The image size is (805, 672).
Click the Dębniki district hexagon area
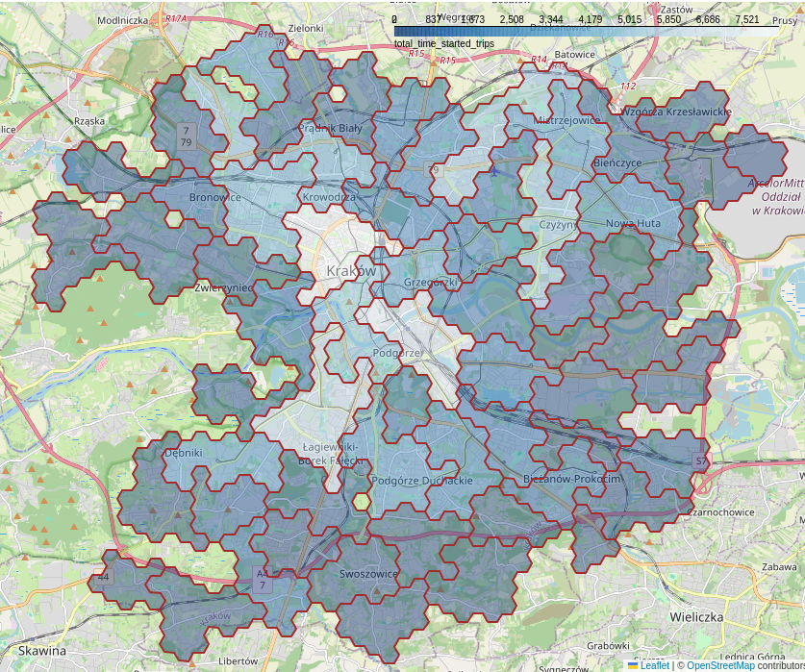[183, 452]
